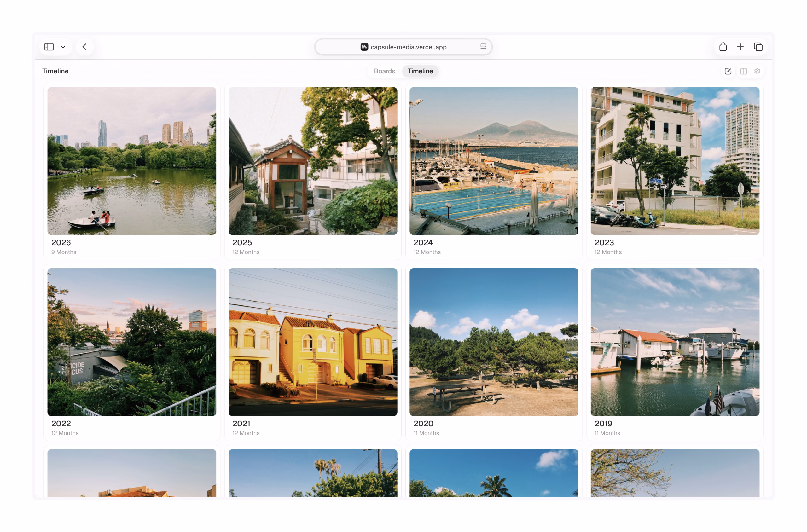The height and width of the screenshot is (532, 807).
Task: Click the '9 Months' text under 2026
Action: click(x=64, y=252)
